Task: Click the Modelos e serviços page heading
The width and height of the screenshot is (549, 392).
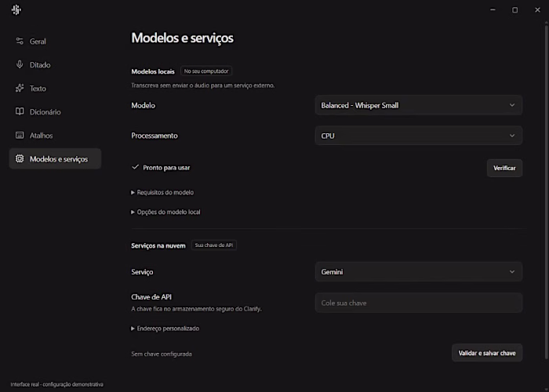Action: (183, 38)
